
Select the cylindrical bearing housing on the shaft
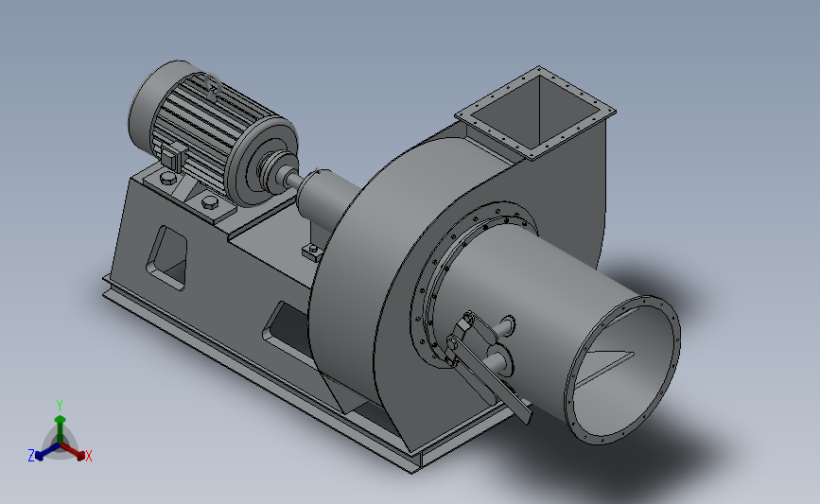pos(328,199)
